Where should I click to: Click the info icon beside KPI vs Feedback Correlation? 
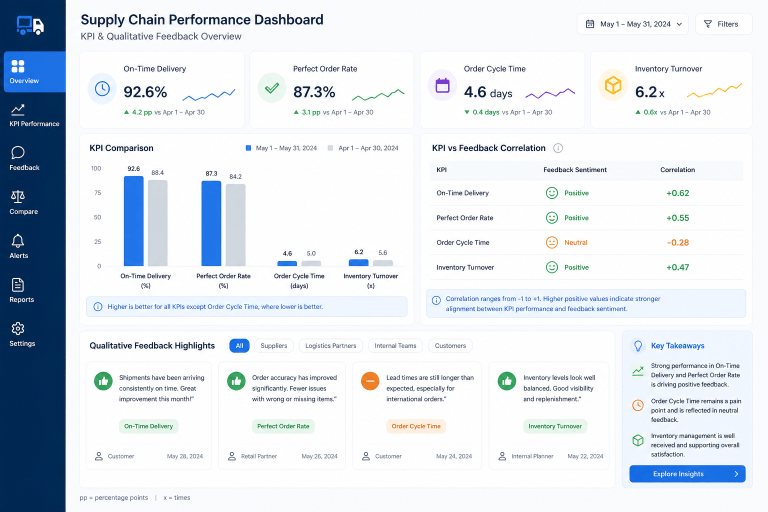[558, 148]
